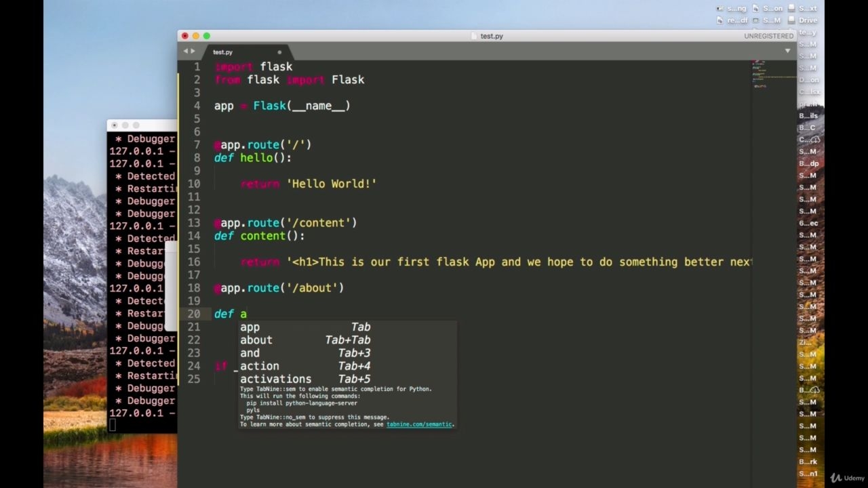This screenshot has height=488, width=868.
Task: Click the unsaved-changes dot on test.py tab
Action: 279,52
